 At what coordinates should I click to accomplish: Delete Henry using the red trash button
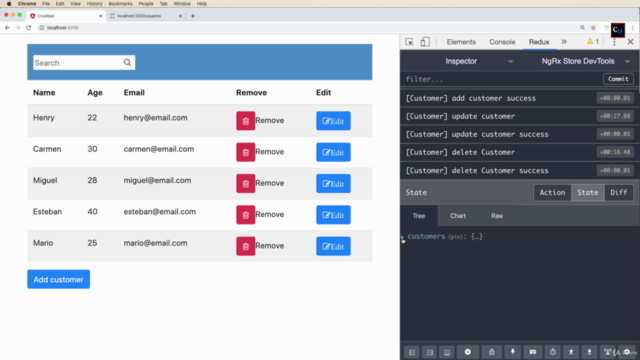246,121
